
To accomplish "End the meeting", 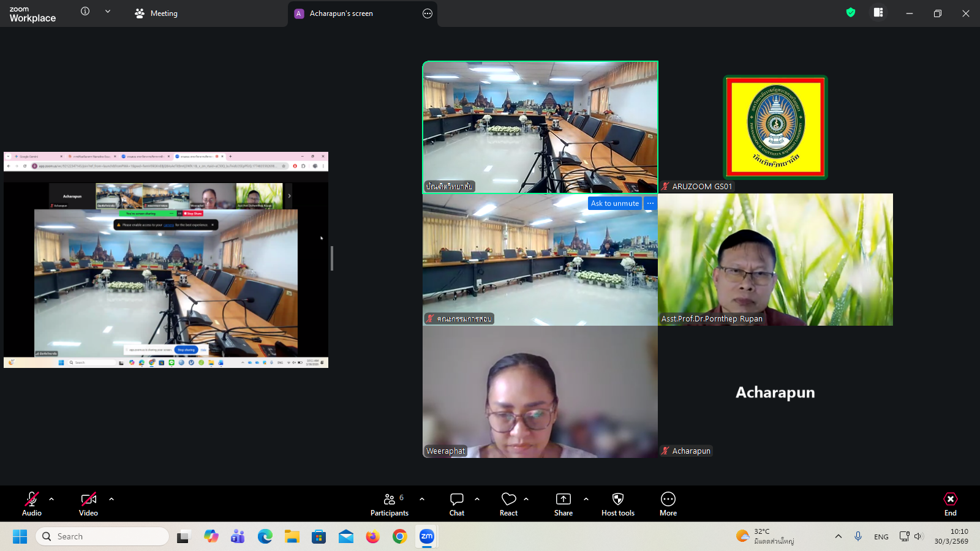I will (950, 504).
